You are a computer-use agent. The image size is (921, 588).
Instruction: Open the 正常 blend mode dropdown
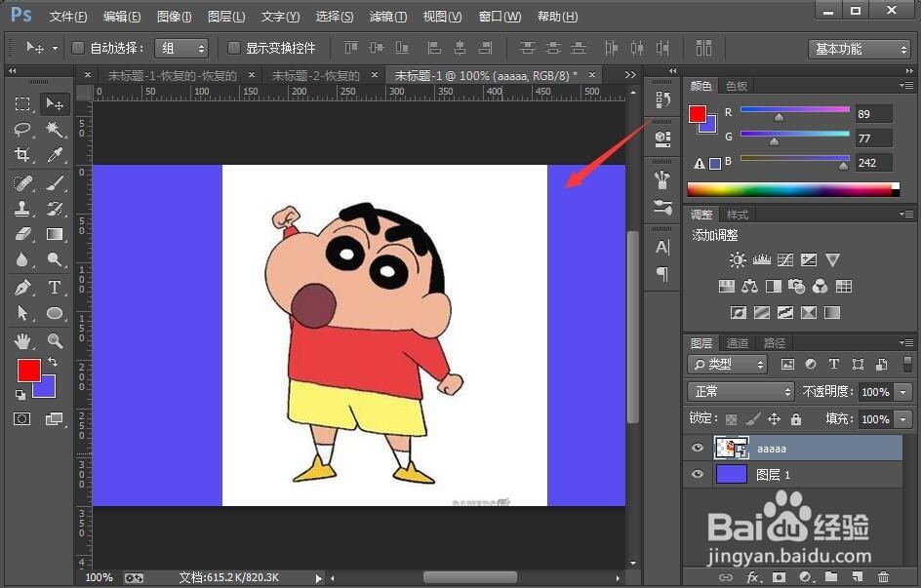click(741, 391)
